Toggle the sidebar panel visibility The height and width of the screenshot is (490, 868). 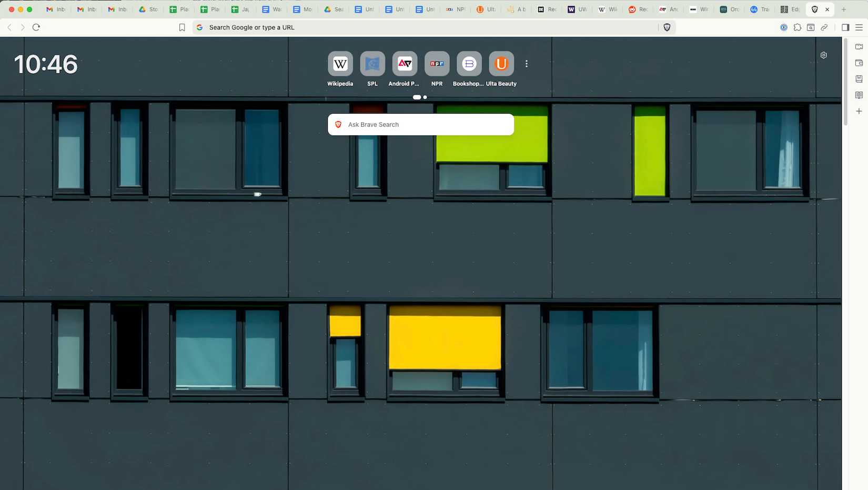845,27
